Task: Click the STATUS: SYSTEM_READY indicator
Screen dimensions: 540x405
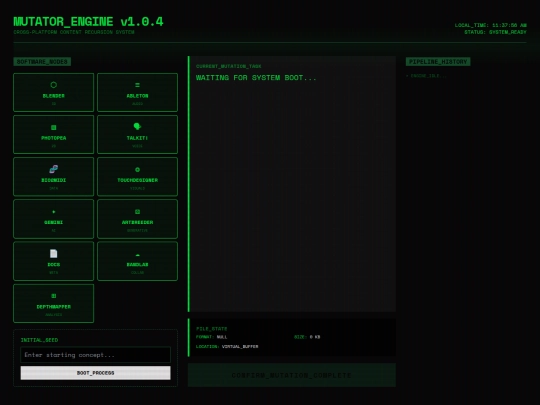Action: pos(495,32)
